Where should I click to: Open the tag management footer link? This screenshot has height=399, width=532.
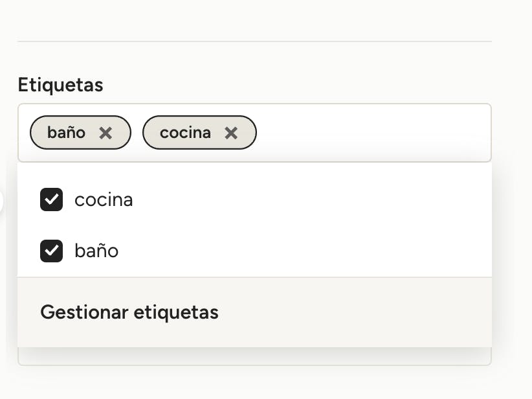pyautogui.click(x=129, y=312)
